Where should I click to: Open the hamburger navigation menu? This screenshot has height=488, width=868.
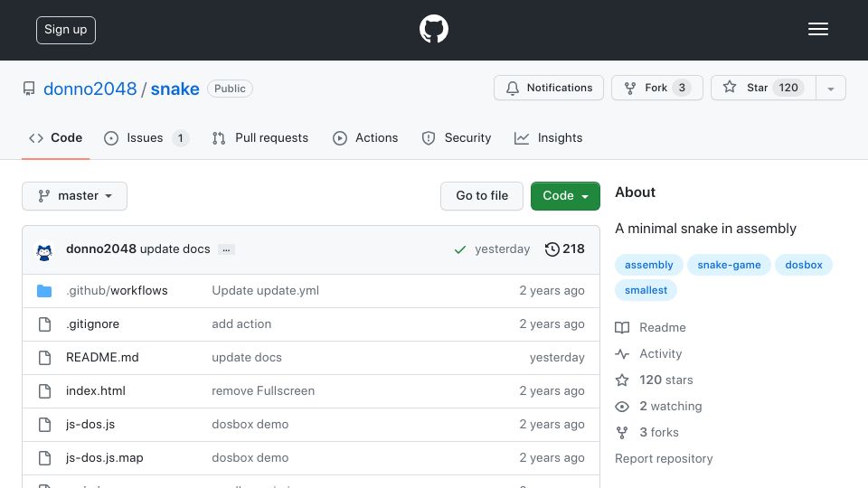click(x=817, y=29)
